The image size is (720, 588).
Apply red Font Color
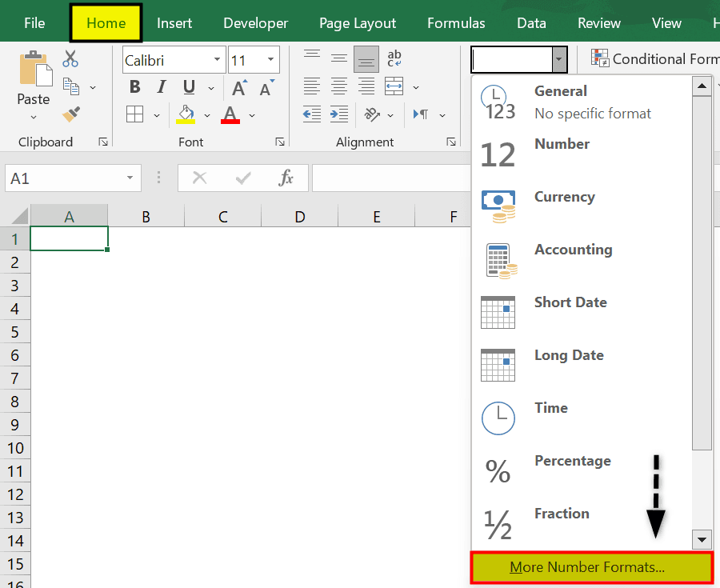[x=230, y=114]
